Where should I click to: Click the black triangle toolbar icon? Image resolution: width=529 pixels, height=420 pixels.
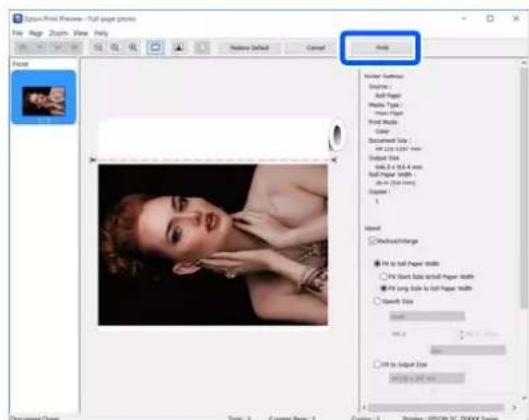[x=178, y=48]
